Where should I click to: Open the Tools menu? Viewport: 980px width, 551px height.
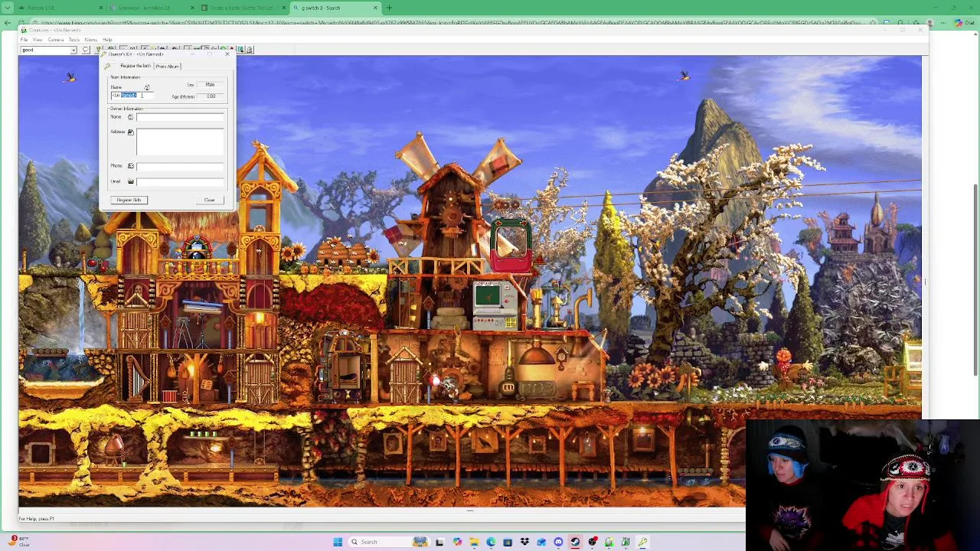coord(74,40)
